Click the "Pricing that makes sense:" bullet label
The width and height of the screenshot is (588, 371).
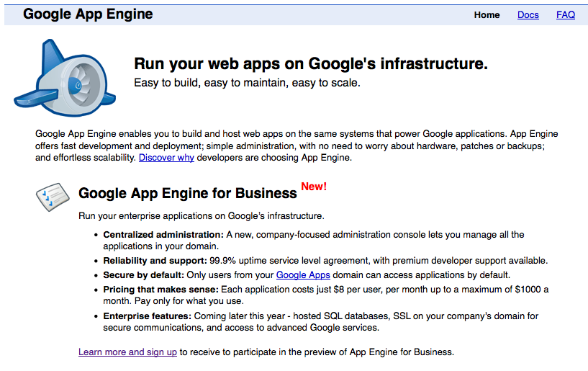161,290
